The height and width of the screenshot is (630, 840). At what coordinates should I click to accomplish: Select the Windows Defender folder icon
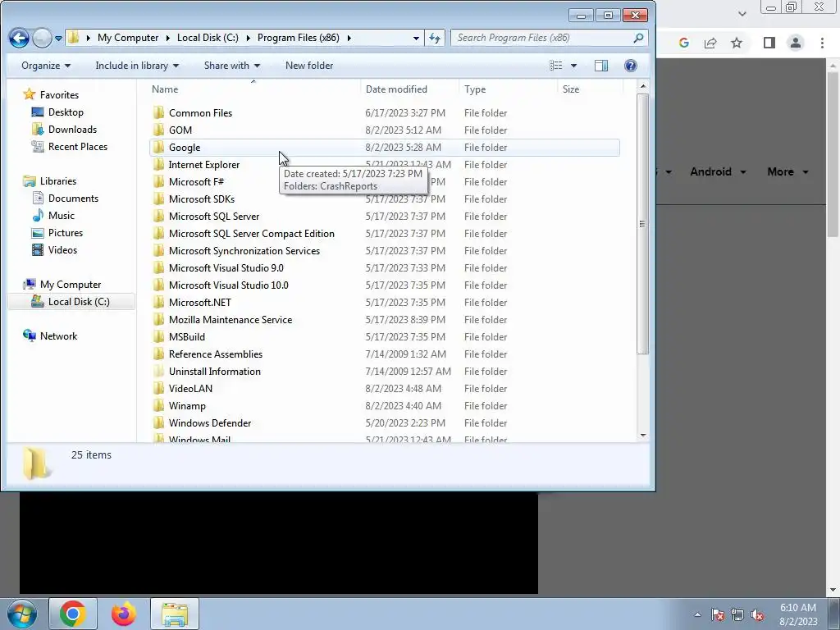(x=158, y=423)
